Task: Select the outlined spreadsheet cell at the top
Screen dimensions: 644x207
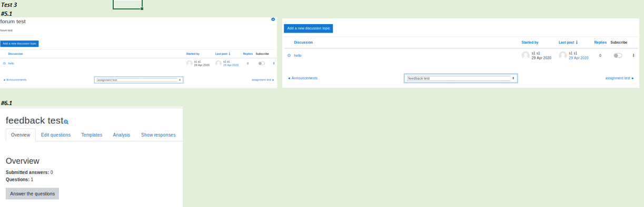Action: [127, 5]
